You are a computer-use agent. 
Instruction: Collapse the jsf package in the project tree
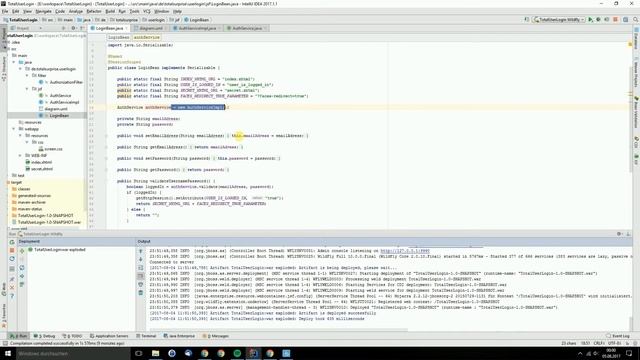pos(27,89)
